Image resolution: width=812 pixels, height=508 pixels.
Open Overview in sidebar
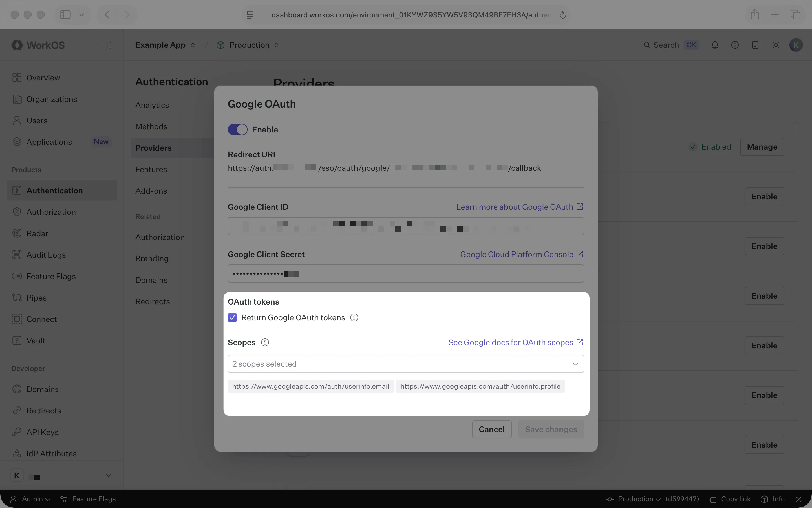[62, 78]
